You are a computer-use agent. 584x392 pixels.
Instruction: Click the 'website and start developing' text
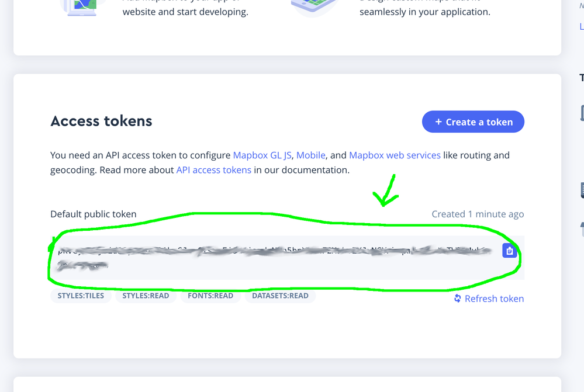185,12
